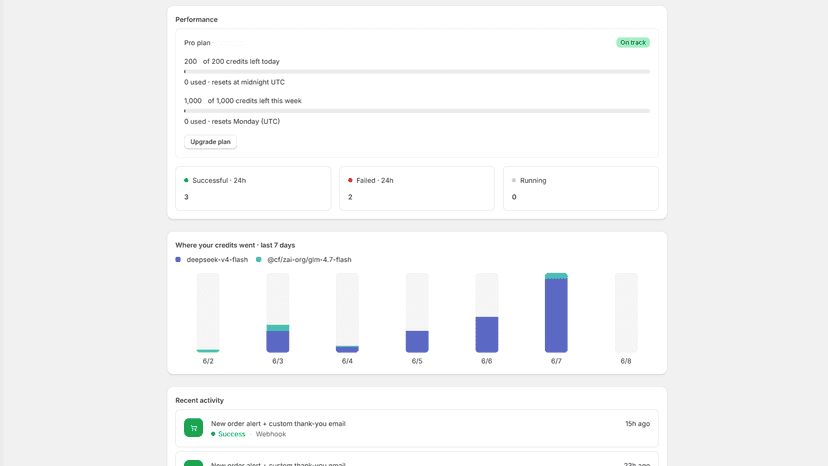Select the 6/7 bar in credits chart

tap(557, 313)
